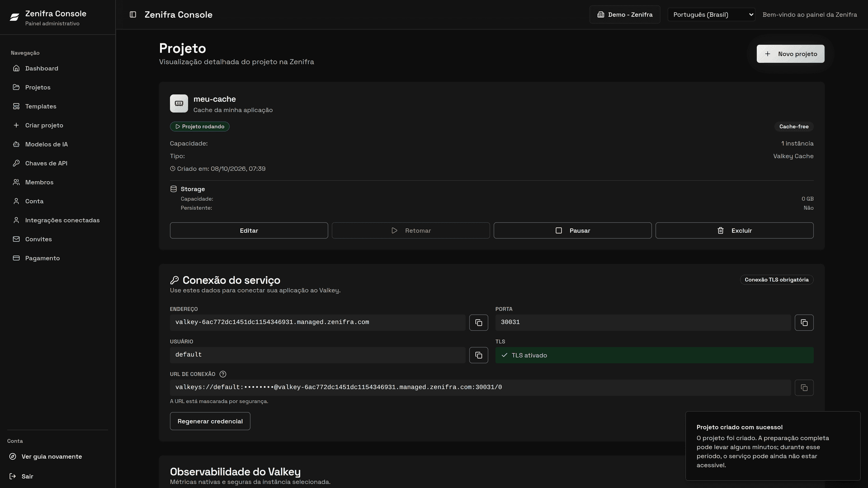The width and height of the screenshot is (868, 488).
Task: Click Ver guia novamente
Action: (58, 456)
